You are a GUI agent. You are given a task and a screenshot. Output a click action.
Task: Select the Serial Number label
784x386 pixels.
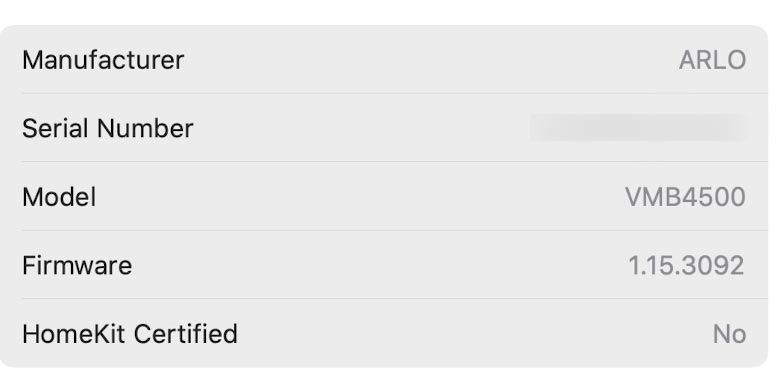[108, 128]
